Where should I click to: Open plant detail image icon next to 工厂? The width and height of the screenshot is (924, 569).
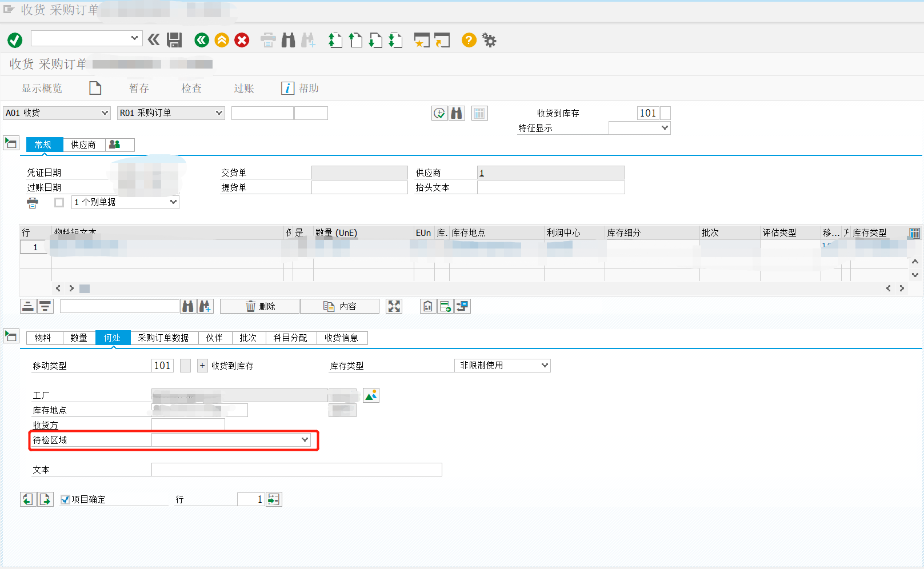pyautogui.click(x=371, y=395)
